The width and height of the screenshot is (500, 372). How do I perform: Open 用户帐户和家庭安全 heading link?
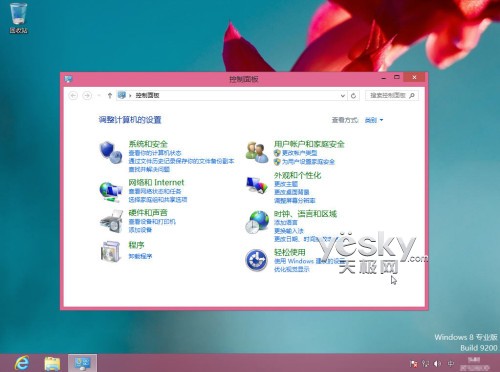(309, 144)
